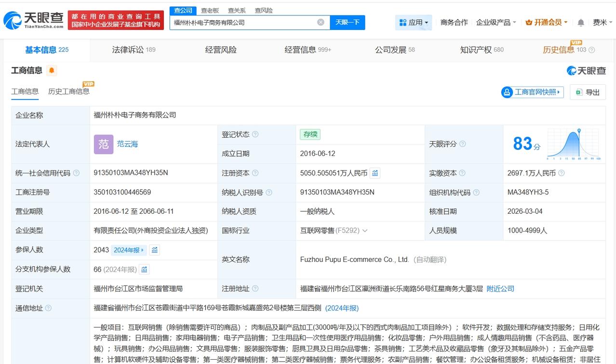
Task: Click the 人员规模 value 1000-4999人
Action: pyautogui.click(x=527, y=231)
